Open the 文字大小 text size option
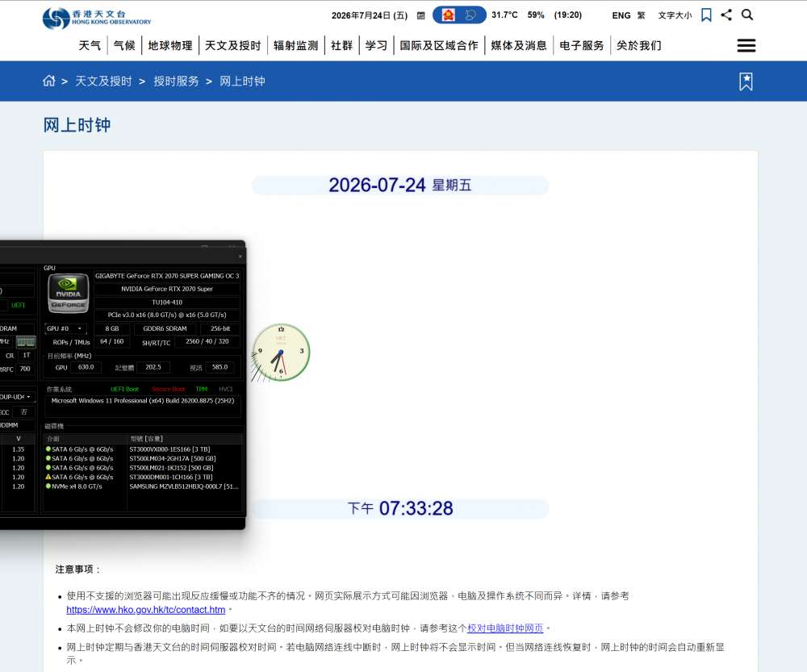Viewport: 807px width, 672px height. click(675, 15)
